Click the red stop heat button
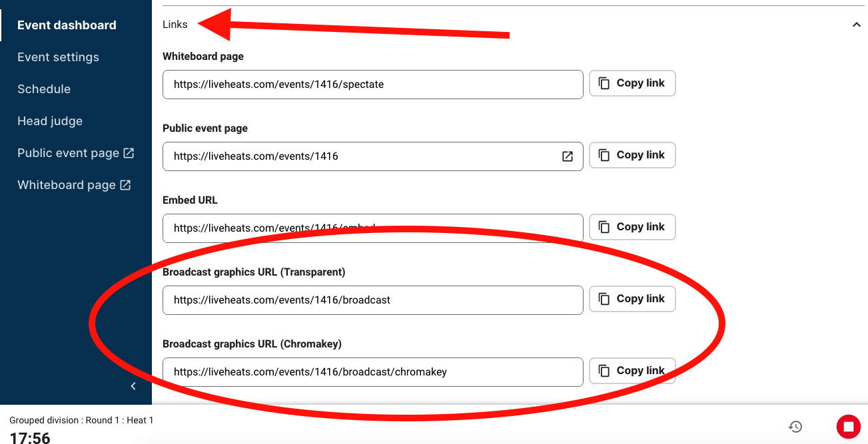The image size is (868, 444). 848,426
